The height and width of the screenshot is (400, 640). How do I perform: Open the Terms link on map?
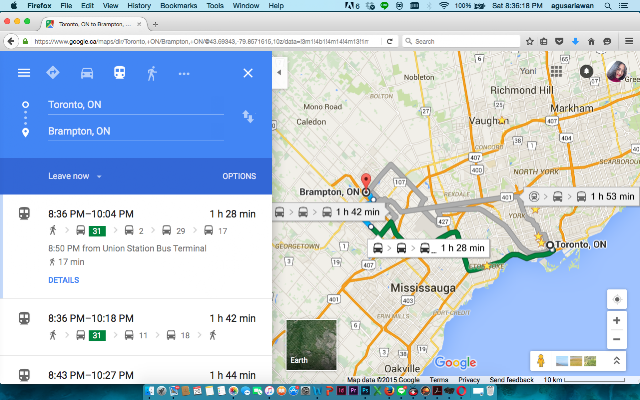click(x=438, y=380)
